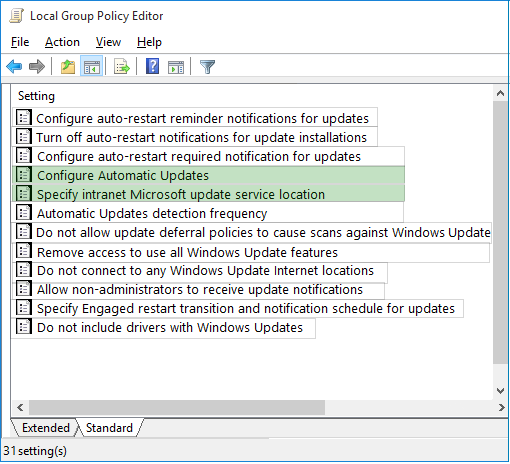Click the gray Forward arrow toolbar icon
This screenshot has width=510, height=464.
click(x=37, y=67)
